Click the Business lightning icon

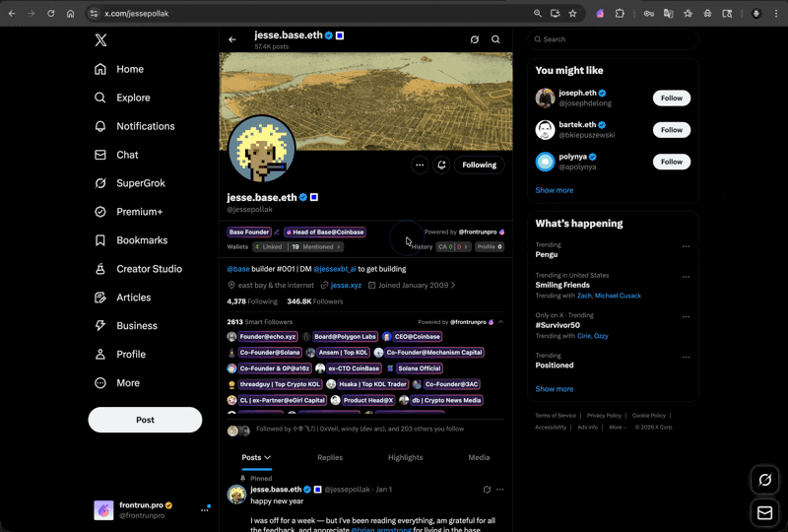point(100,326)
